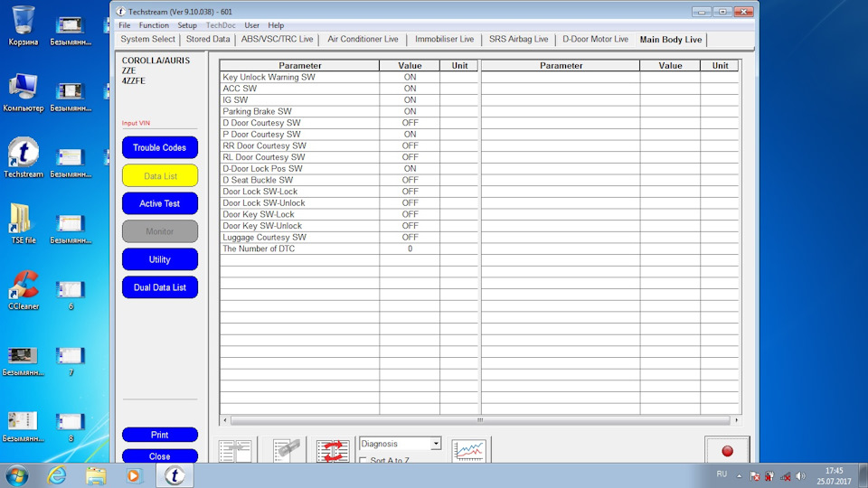Image resolution: width=868 pixels, height=488 pixels.
Task: Click the Close button in the sidebar
Action: (x=159, y=455)
